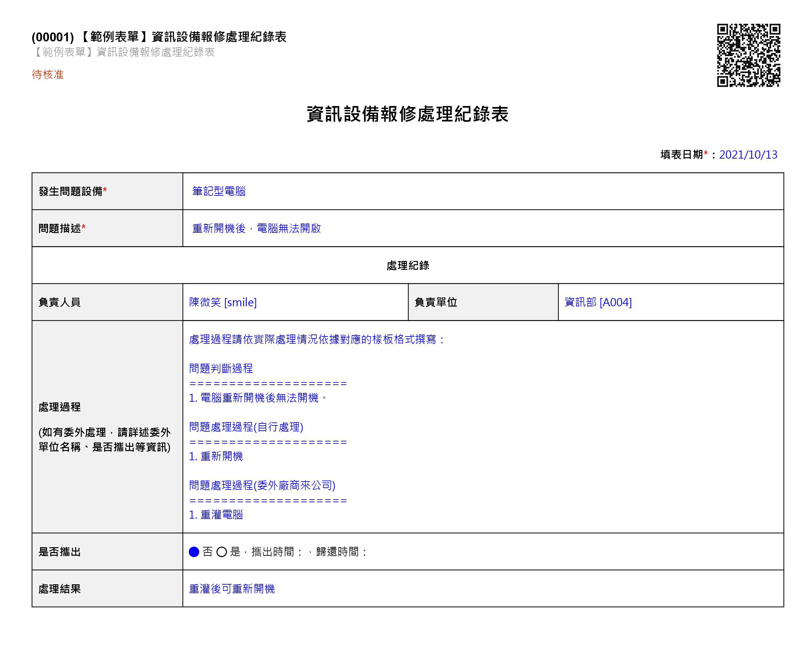812x646 pixels.
Task: Click the gray subtitle 【範例表單】資訊設備報修處理紀錄表
Action: (123, 52)
